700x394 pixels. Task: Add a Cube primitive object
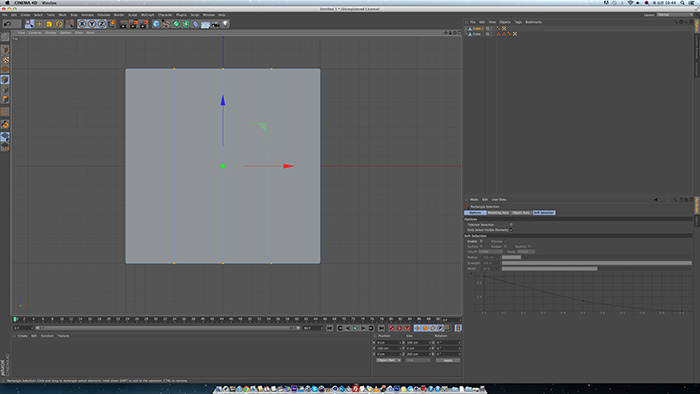156,24
